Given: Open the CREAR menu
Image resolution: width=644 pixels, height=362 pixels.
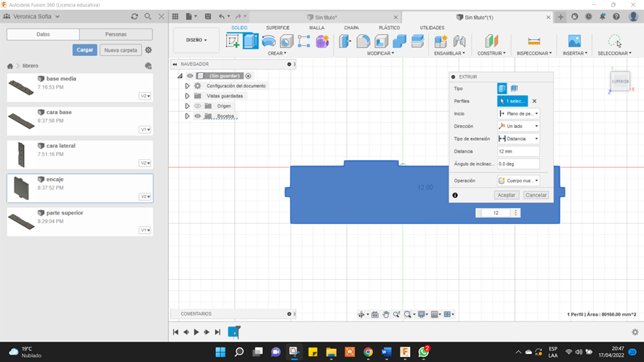Looking at the screenshot, I should pos(277,53).
